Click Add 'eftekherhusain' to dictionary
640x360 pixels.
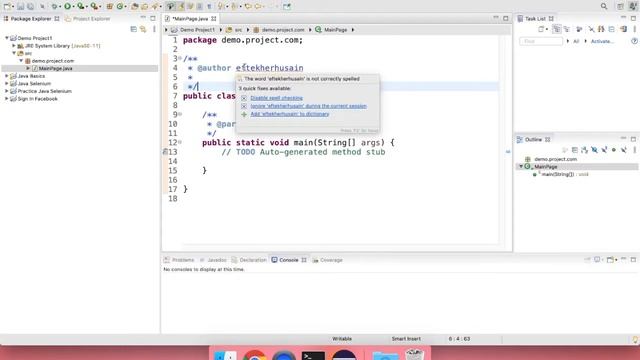pyautogui.click(x=289, y=114)
